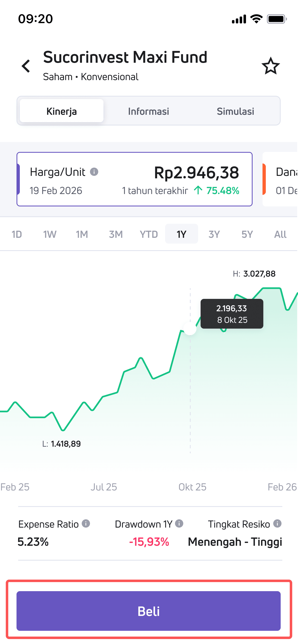
Task: Tap the back arrow icon
Action: (26, 66)
